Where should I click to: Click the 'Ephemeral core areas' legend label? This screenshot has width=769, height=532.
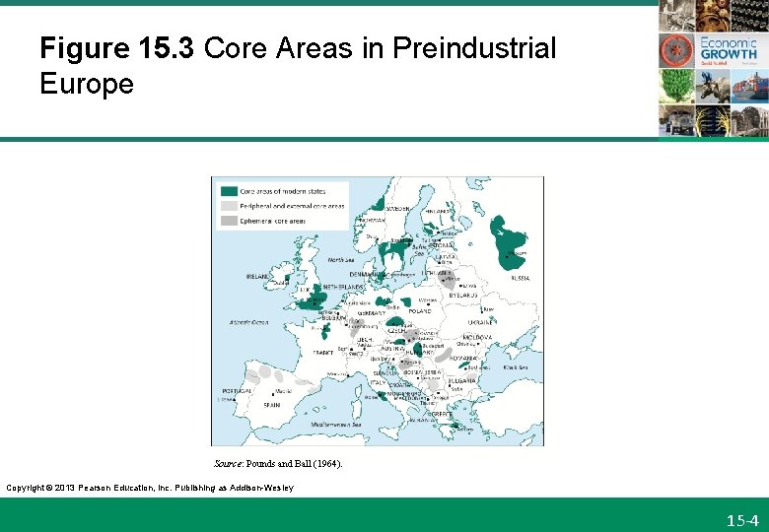273,222
